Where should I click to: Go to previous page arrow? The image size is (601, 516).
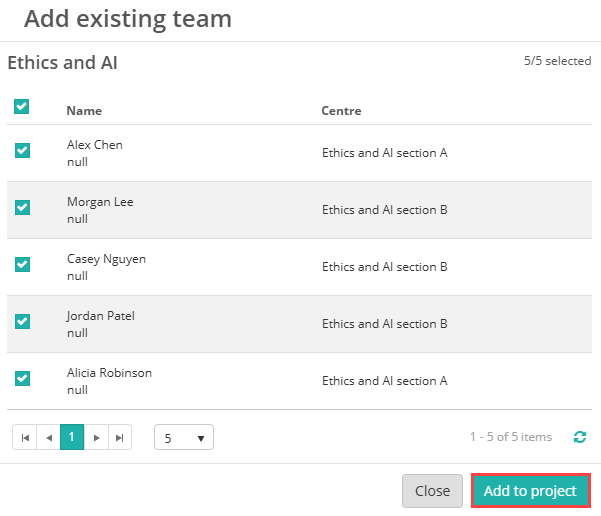49,437
